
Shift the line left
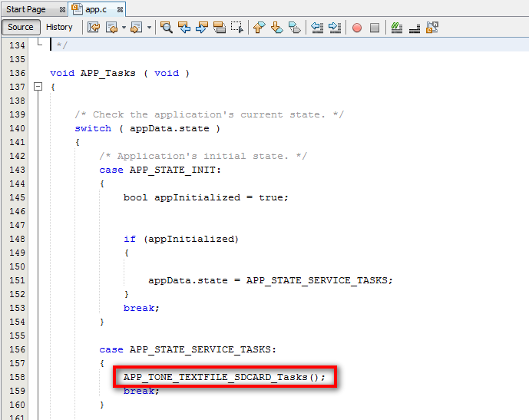pyautogui.click(x=317, y=28)
